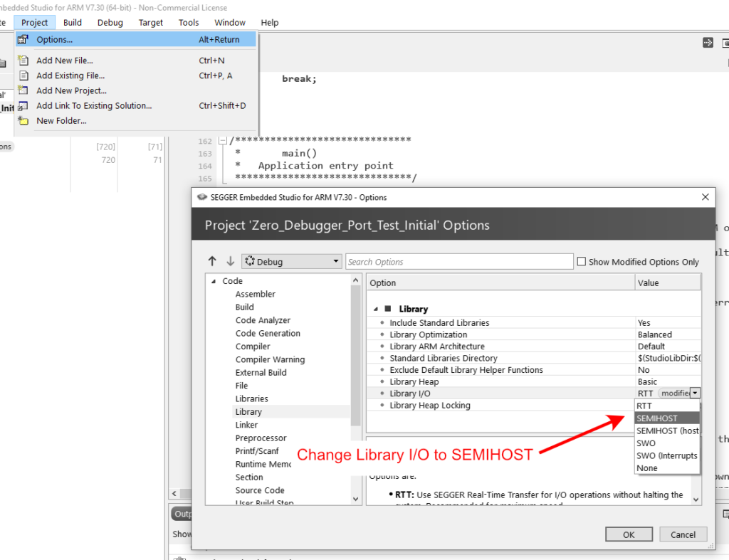The height and width of the screenshot is (560, 729).
Task: Choose Add Existing File... menu entry
Action: (x=136, y=75)
